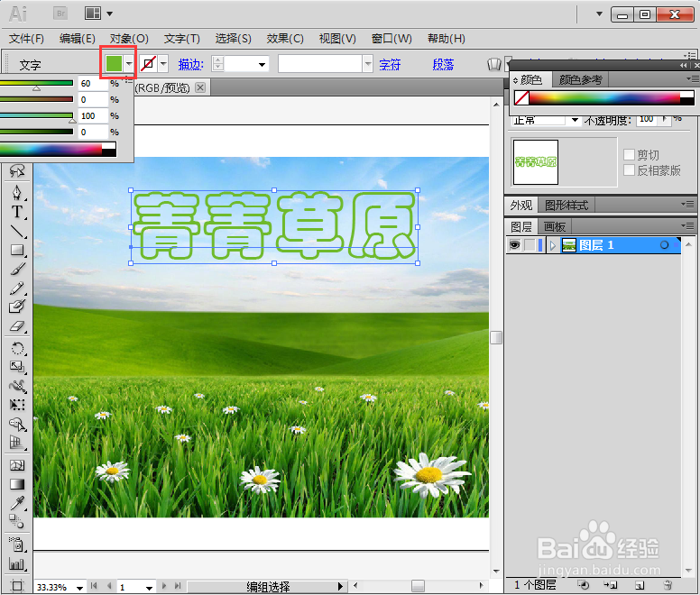The height and width of the screenshot is (595, 700).
Task: Open the blending mode 正常 dropdown
Action: pos(575,120)
